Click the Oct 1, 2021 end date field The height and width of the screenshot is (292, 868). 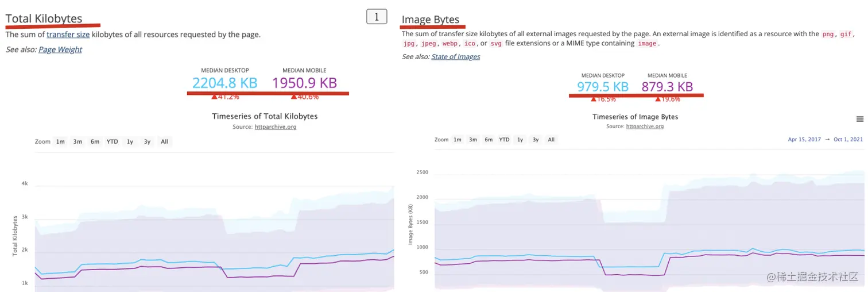(847, 139)
